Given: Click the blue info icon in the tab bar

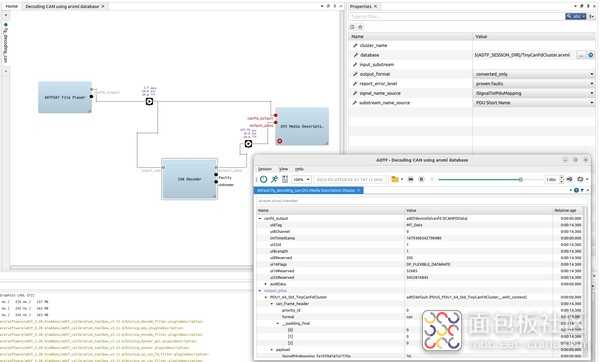Looking at the screenshot, I should 576,190.
